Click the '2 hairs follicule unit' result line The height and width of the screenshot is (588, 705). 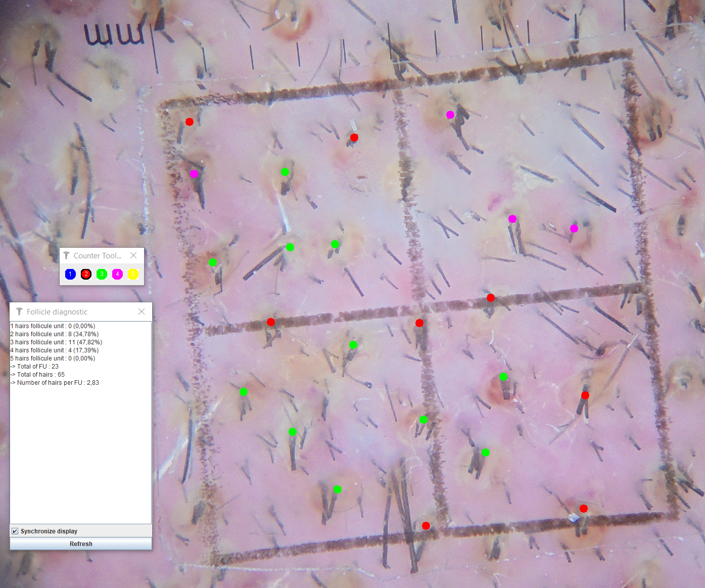[x=55, y=334]
